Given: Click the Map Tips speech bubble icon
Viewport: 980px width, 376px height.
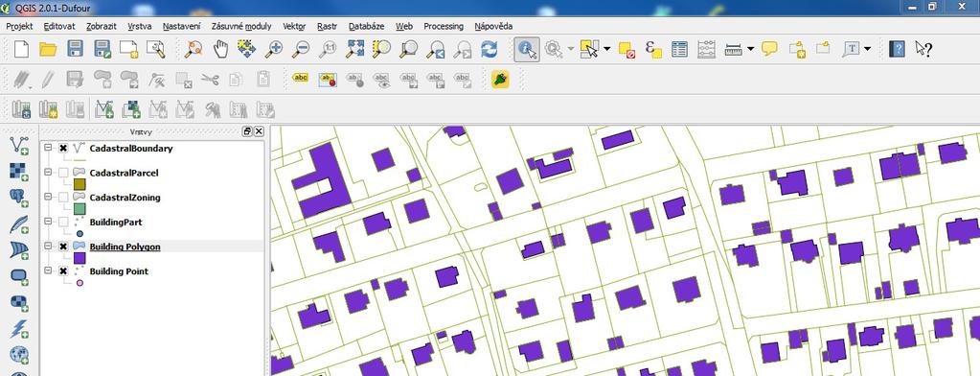Looking at the screenshot, I should (x=769, y=49).
